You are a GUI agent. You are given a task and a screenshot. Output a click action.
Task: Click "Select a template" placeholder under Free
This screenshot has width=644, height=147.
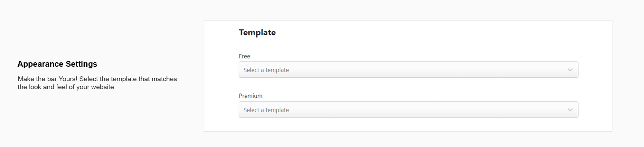point(266,70)
